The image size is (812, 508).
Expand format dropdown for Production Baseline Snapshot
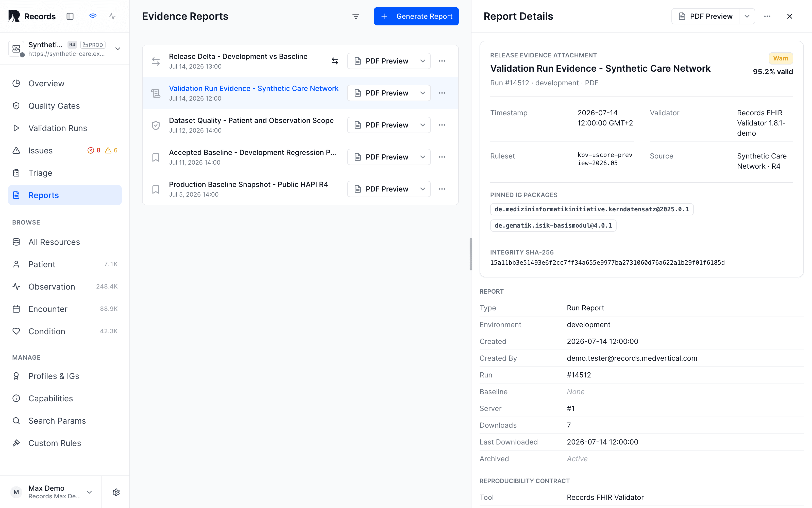[x=423, y=189]
